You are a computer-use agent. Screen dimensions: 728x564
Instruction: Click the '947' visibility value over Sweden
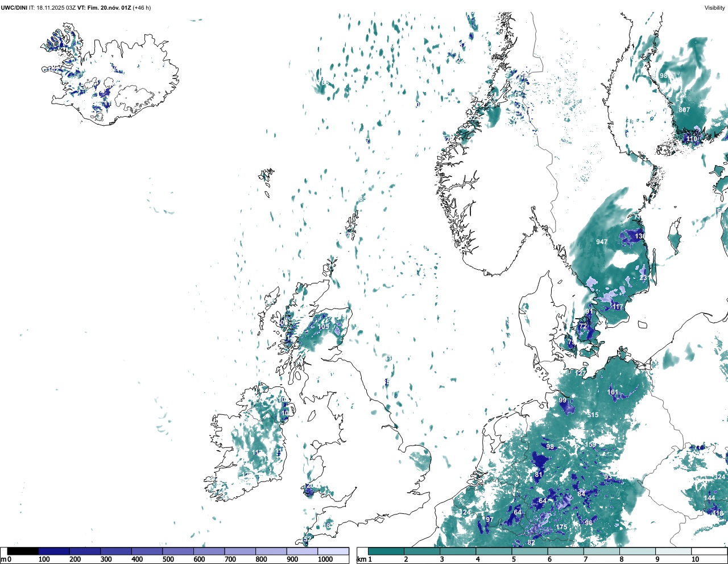click(x=602, y=242)
